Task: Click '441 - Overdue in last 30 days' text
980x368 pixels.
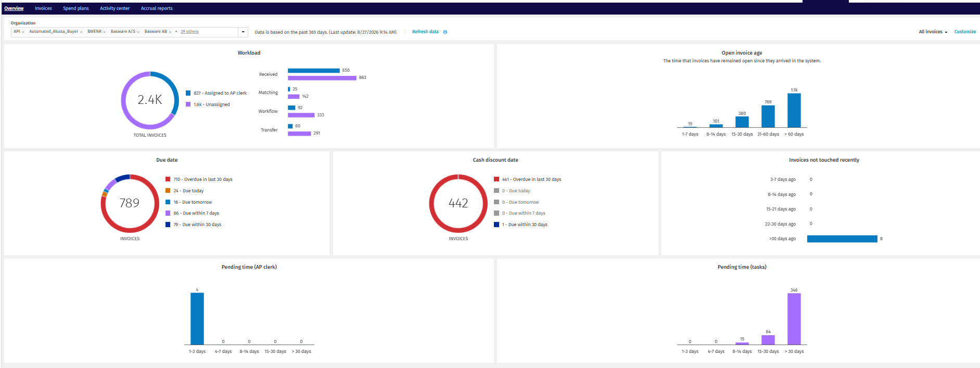Action: pyautogui.click(x=531, y=179)
